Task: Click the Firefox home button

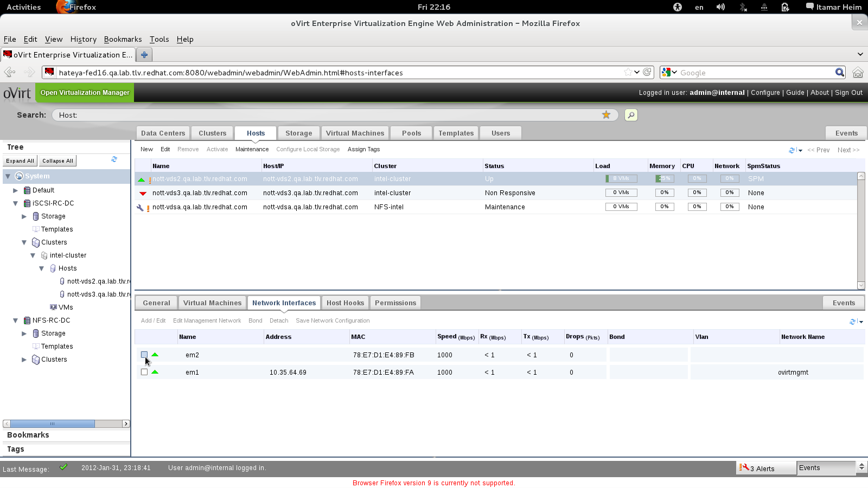Action: point(858,73)
